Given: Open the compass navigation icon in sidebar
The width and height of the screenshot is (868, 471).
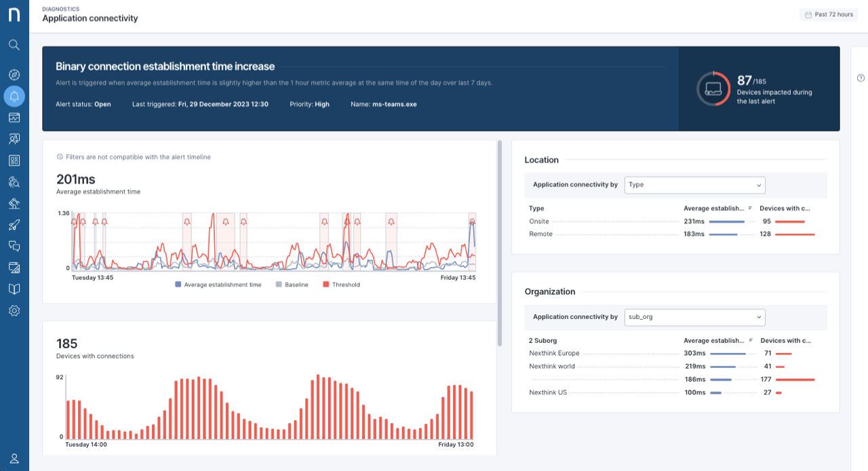Looking at the screenshot, I should [x=14, y=75].
